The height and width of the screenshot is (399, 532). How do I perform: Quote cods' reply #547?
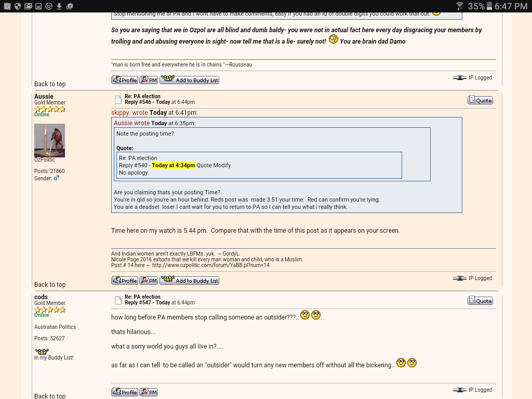point(480,301)
